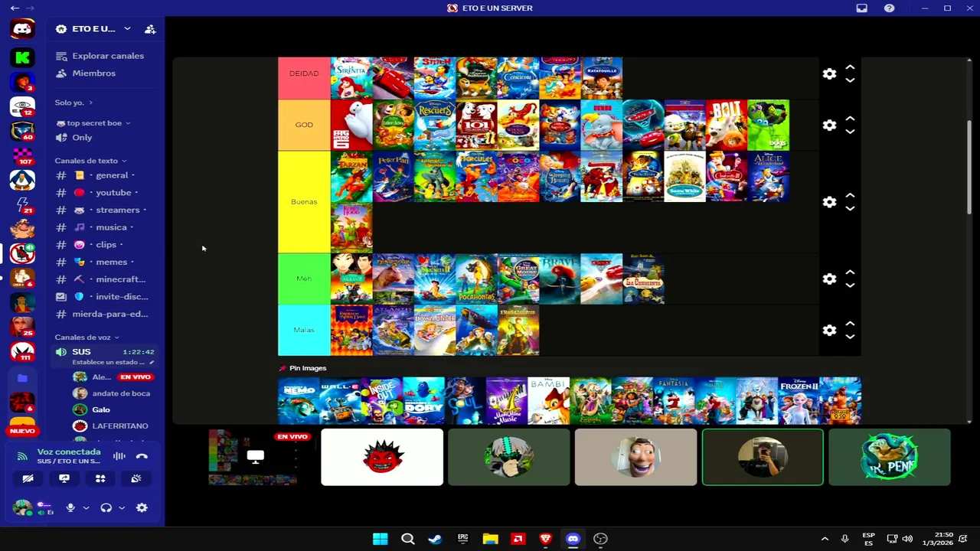980x551 pixels.
Task: Open the soundboard icon
Action: pos(136,478)
